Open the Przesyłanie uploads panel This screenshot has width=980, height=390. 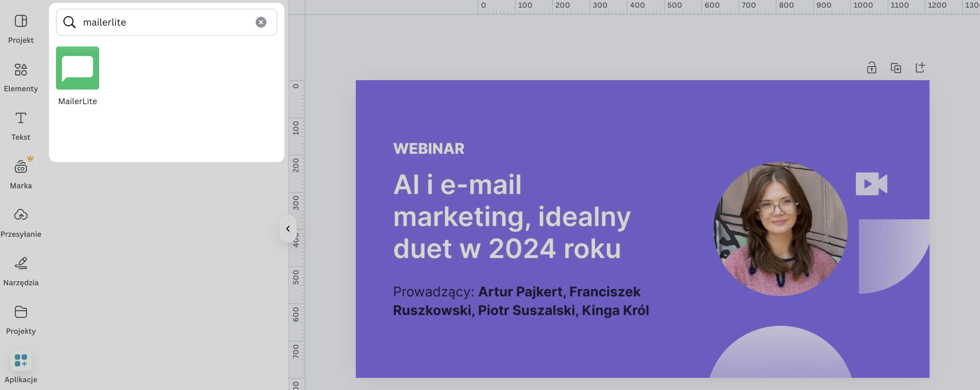21,222
